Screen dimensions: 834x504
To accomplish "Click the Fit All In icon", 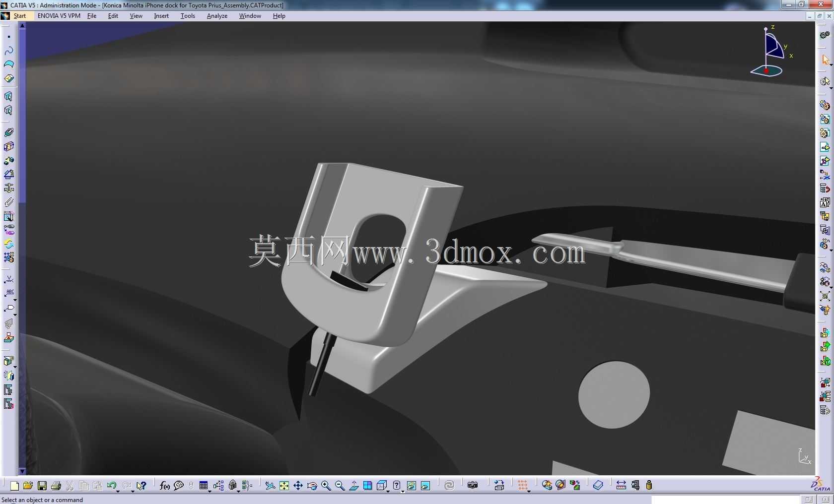I will 284,486.
